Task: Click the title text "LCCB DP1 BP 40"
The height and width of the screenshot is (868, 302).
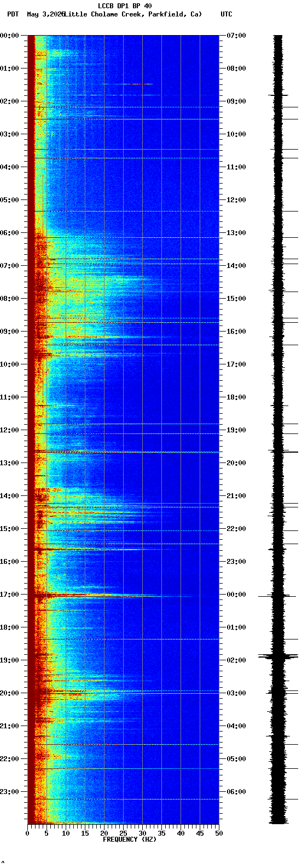Action: pyautogui.click(x=125, y=6)
